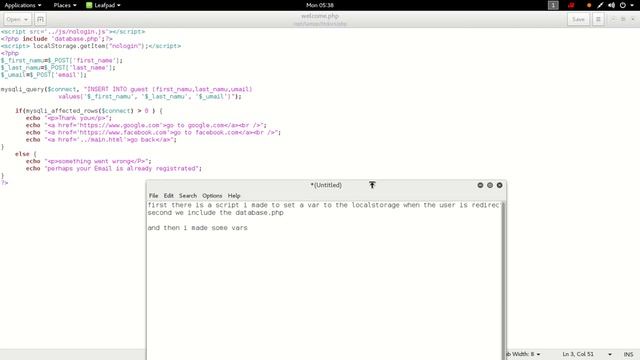Expand the system menu arrow beside power icon
Viewport: 640px width, 360px height.
pyautogui.click(x=632, y=5)
